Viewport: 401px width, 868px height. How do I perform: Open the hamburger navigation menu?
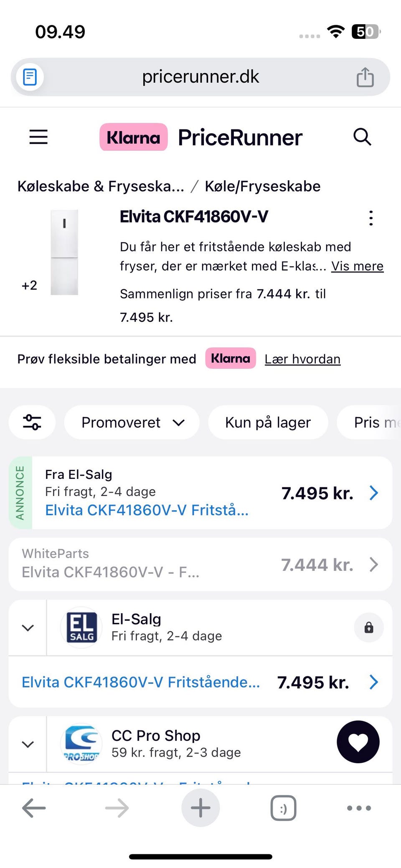click(38, 137)
